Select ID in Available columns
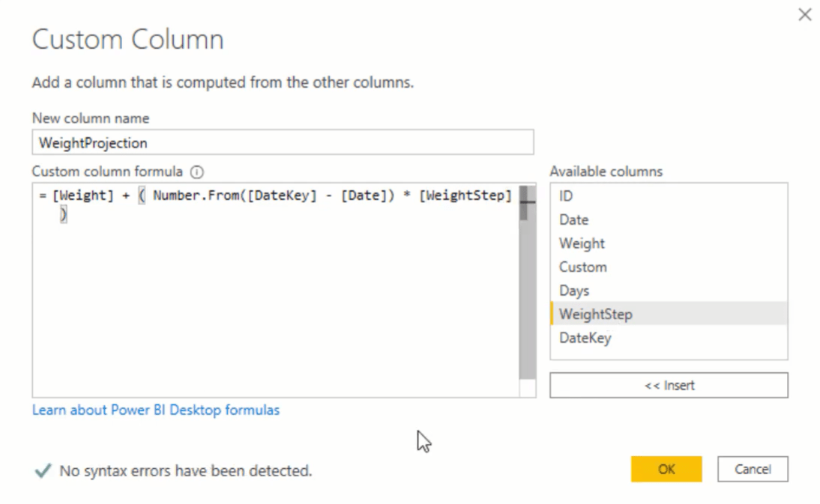Viewport: 820px width, 504px height. point(669,196)
